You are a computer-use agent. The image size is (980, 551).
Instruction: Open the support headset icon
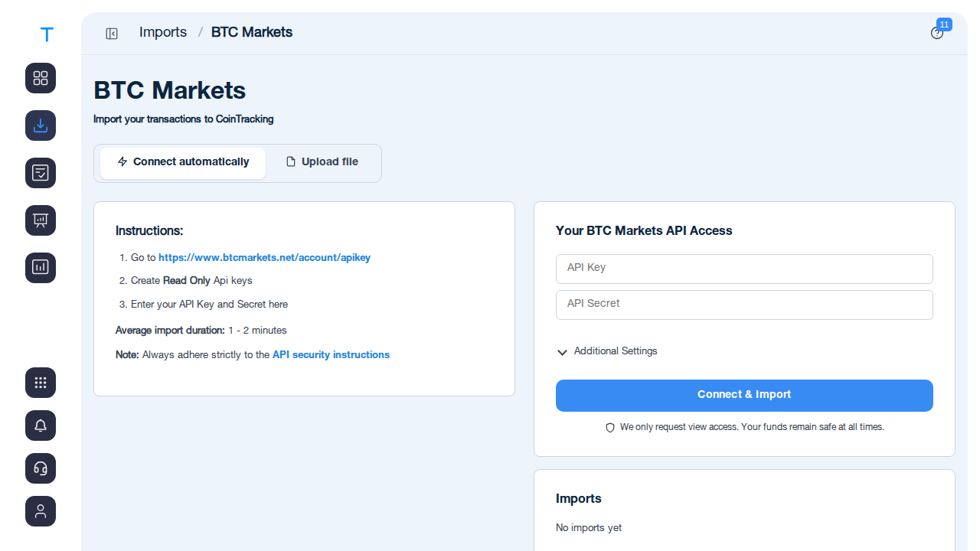point(41,468)
